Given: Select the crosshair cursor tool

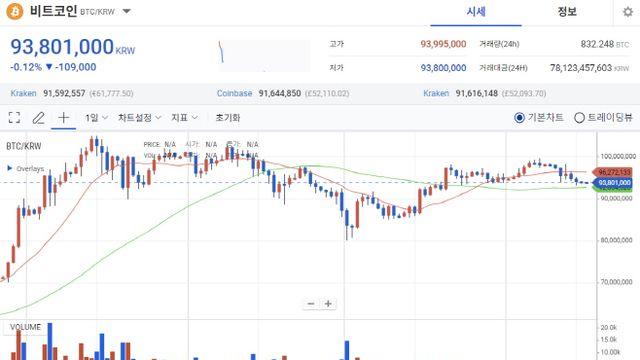Looking at the screenshot, I should click(63, 118).
